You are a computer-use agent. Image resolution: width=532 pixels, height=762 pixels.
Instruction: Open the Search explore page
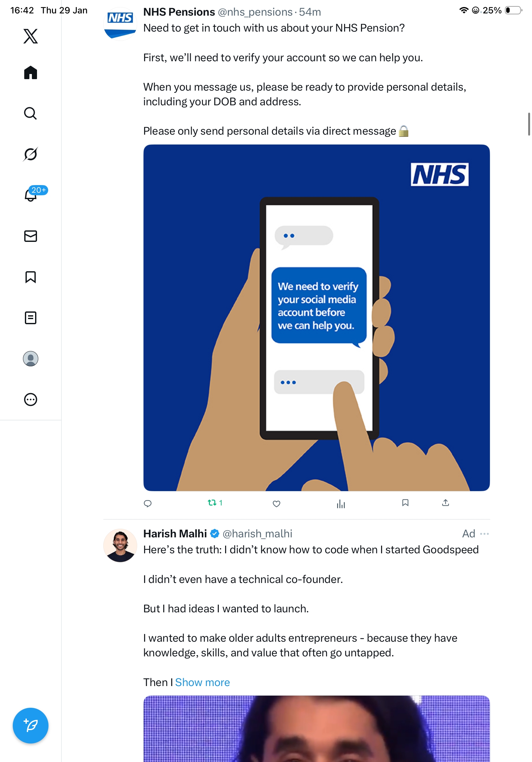pyautogui.click(x=31, y=114)
